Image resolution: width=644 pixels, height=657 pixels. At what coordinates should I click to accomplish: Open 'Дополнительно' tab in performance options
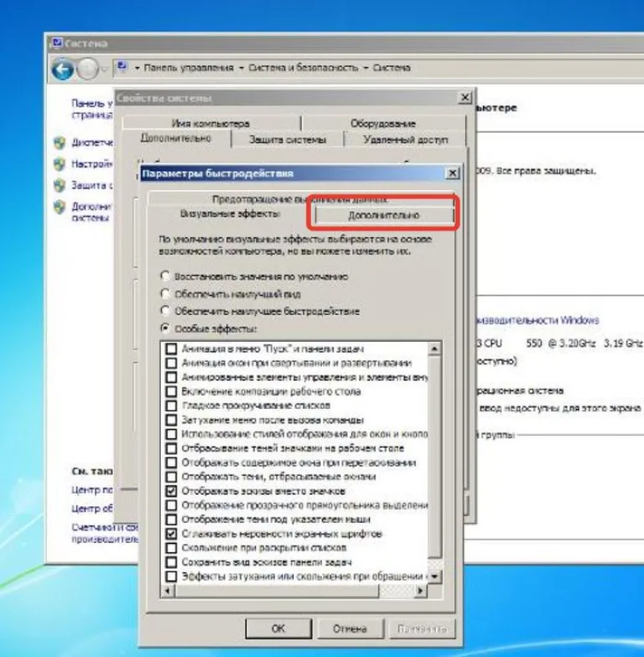pos(384,215)
